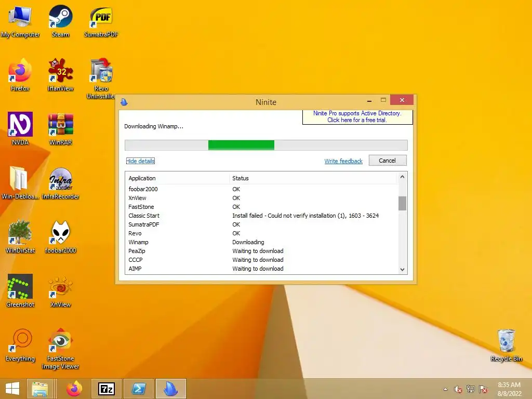This screenshot has width=532, height=399.
Task: Select the InfraRecorder desktop shortcut
Action: click(x=60, y=183)
